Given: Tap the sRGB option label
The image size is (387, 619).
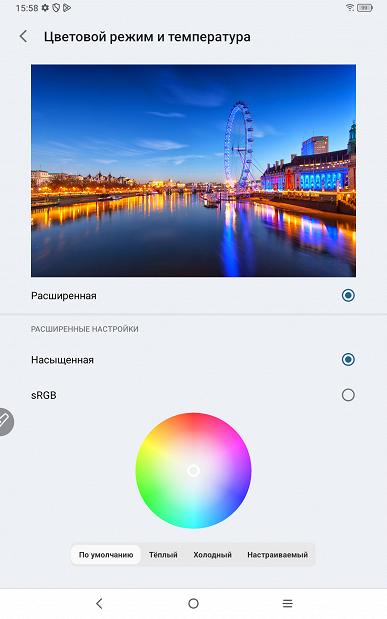Looking at the screenshot, I should [x=44, y=395].
